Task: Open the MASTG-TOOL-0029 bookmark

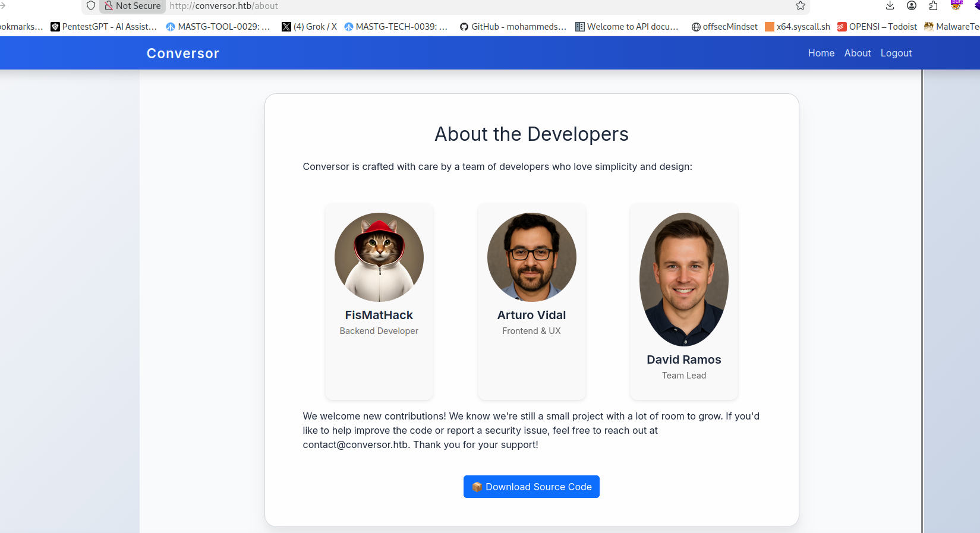Action: pos(218,27)
